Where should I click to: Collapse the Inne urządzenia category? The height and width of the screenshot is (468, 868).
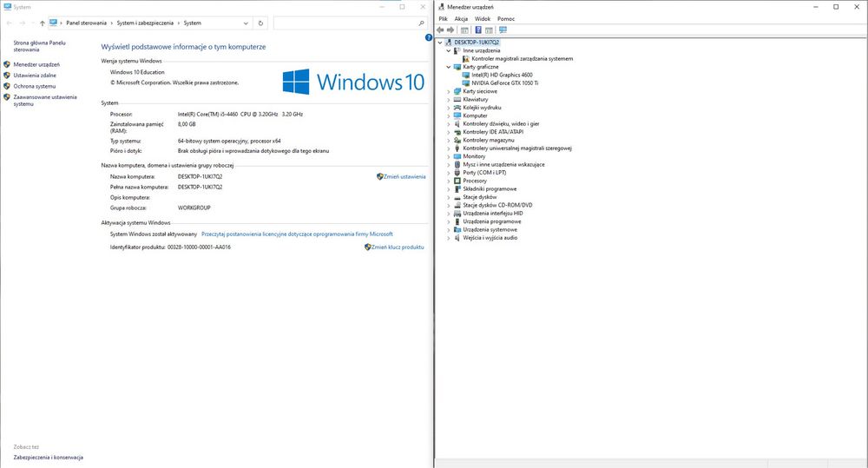coord(449,50)
